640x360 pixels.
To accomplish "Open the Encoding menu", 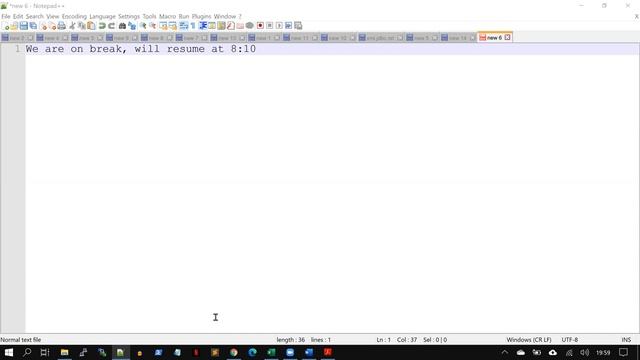I will pyautogui.click(x=74, y=16).
